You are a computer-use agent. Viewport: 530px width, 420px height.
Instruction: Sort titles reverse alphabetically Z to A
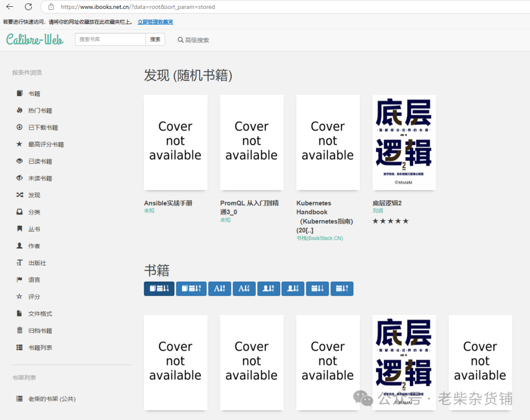coord(244,289)
